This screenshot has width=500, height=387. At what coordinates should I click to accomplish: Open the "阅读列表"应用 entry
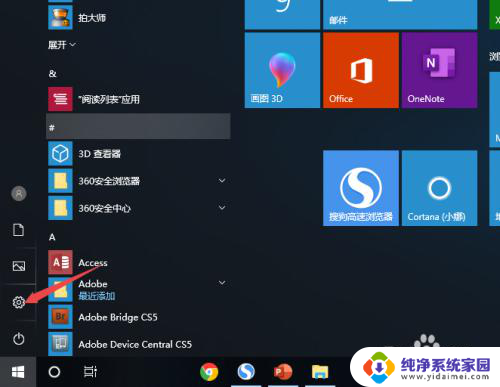pyautogui.click(x=138, y=99)
